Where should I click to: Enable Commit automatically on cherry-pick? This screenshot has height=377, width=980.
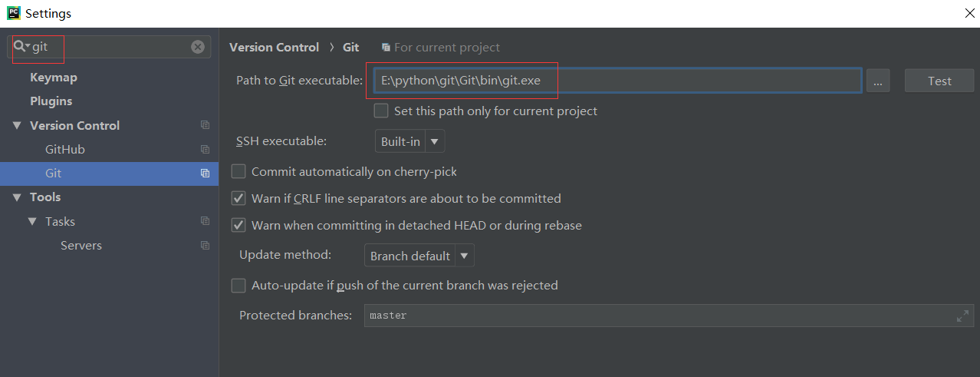tap(238, 172)
